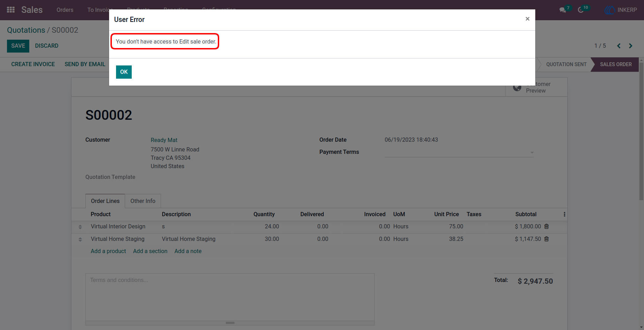Click the INKERP user logo icon

pos(609,10)
